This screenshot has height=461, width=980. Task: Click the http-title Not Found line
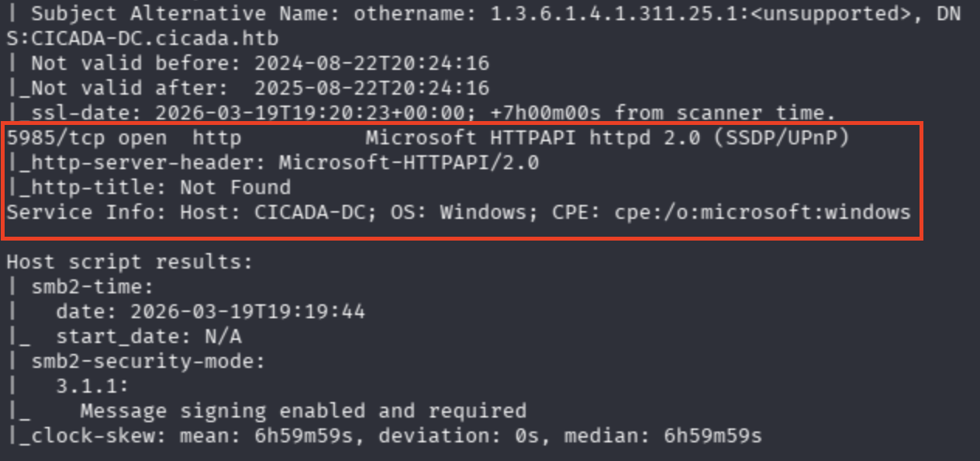click(x=148, y=188)
